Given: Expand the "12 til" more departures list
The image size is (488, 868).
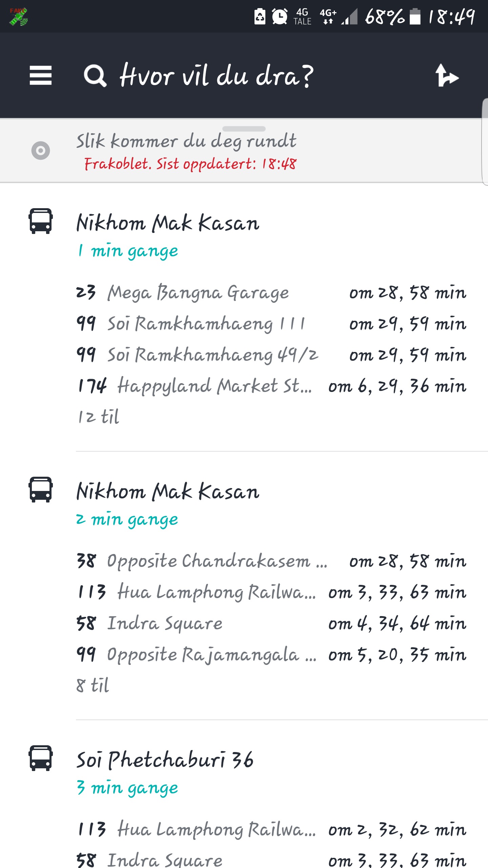Looking at the screenshot, I should point(98,417).
